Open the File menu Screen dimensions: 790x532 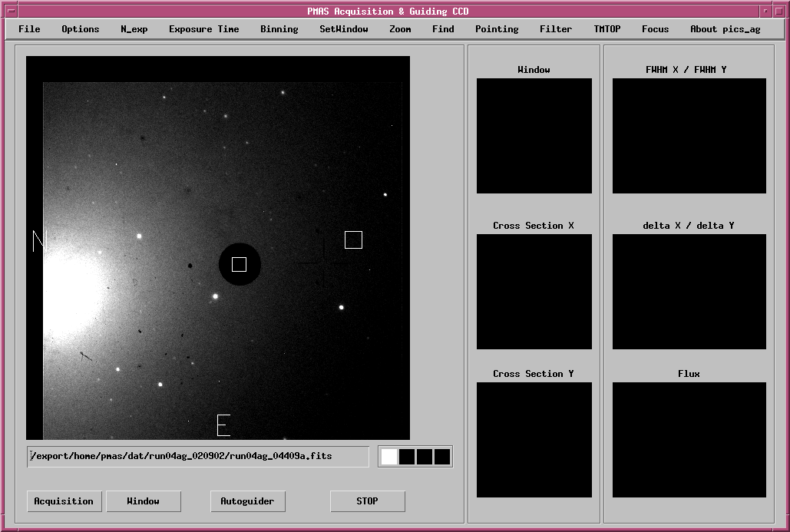(29, 29)
